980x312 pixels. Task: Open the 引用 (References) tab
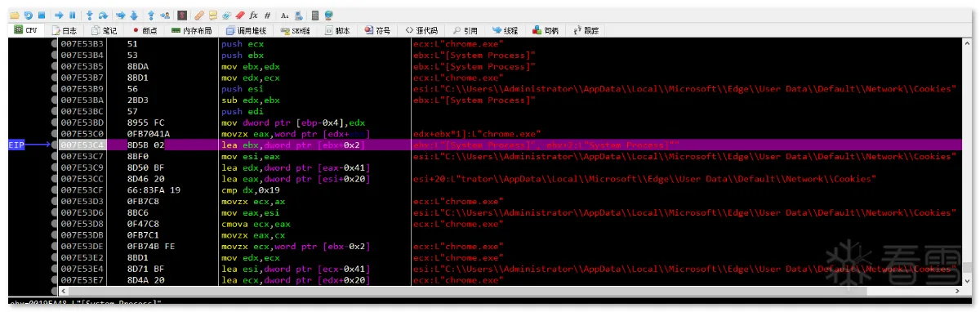(465, 30)
